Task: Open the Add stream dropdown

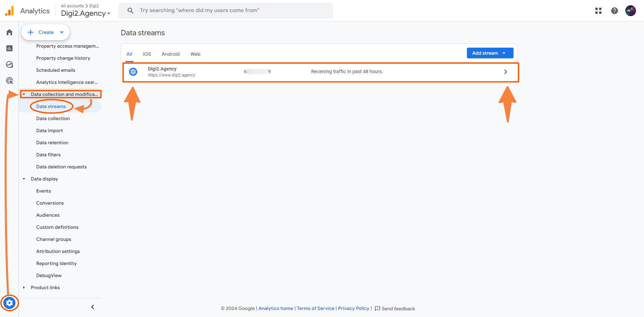Action: 490,53
